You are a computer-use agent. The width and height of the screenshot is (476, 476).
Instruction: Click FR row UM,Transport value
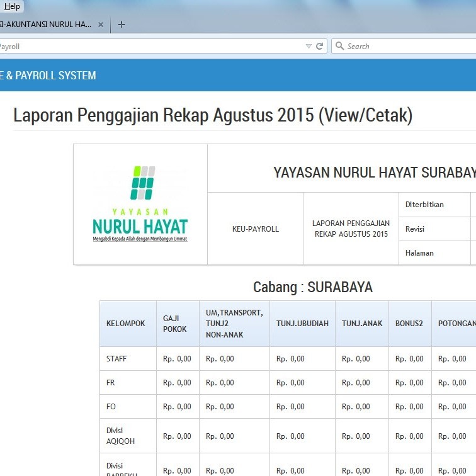pyautogui.click(x=220, y=383)
